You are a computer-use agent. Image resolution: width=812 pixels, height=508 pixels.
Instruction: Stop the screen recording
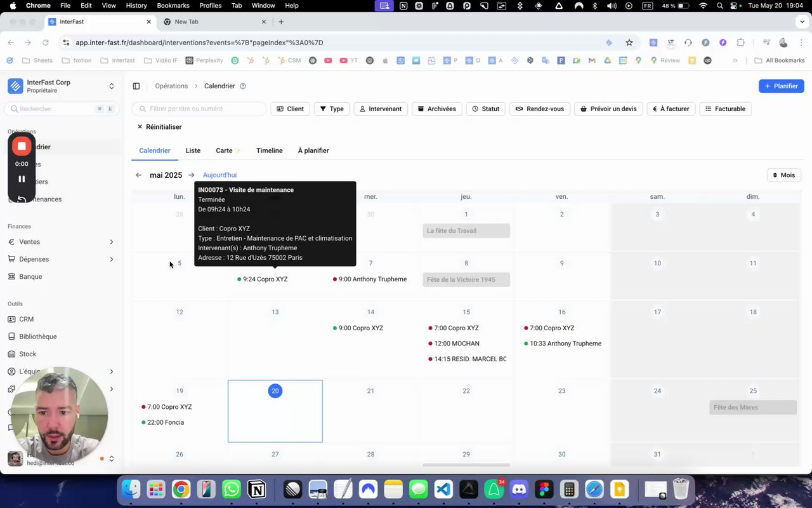tap(22, 146)
